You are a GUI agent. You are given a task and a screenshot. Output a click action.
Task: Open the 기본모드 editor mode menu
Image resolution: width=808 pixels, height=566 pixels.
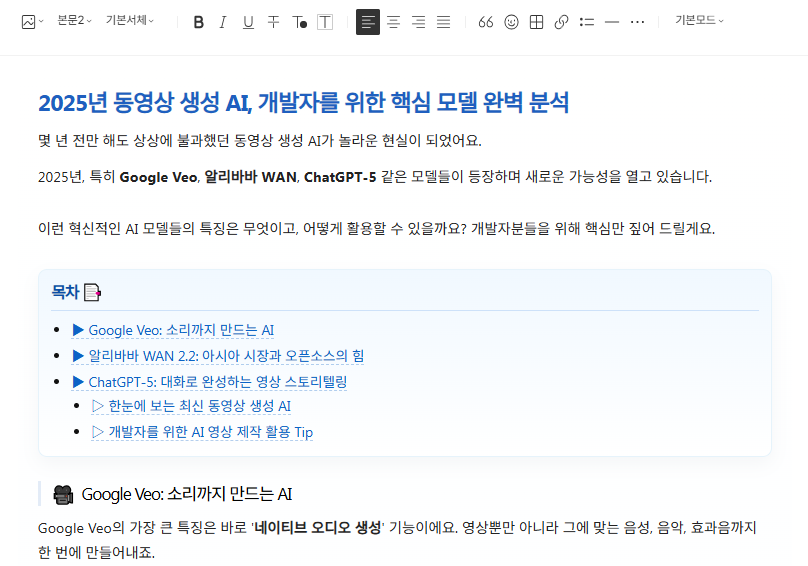(699, 21)
